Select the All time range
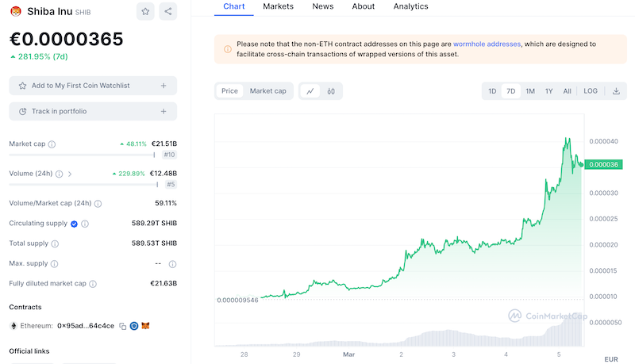This screenshot has height=364, width=635. point(567,91)
